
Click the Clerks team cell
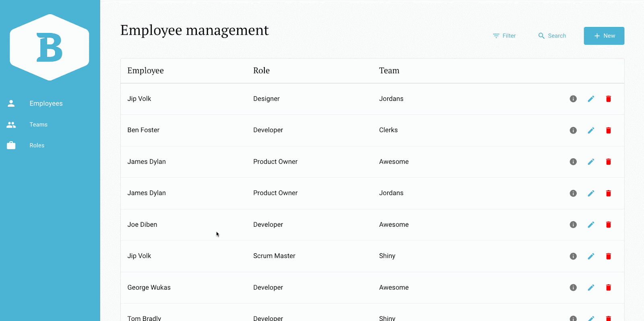pyautogui.click(x=388, y=130)
